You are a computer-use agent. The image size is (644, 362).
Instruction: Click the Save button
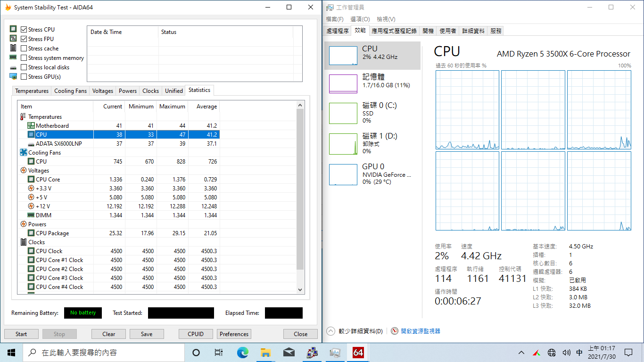147,334
